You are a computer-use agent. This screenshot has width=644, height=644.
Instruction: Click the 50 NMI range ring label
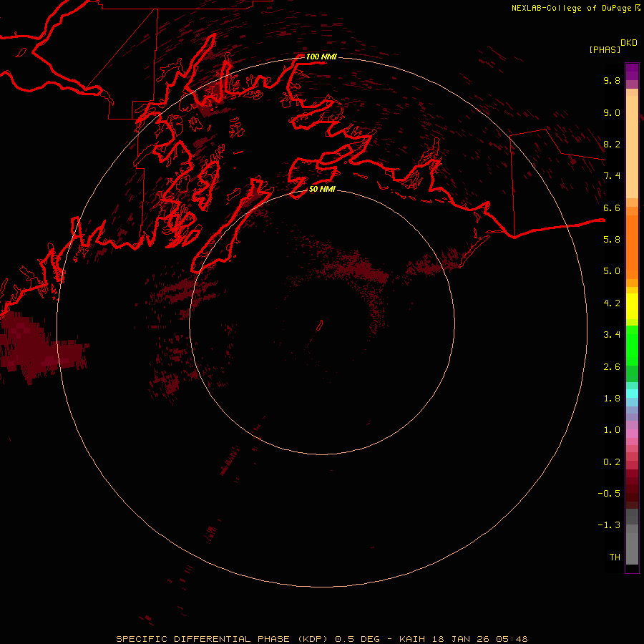323,189
